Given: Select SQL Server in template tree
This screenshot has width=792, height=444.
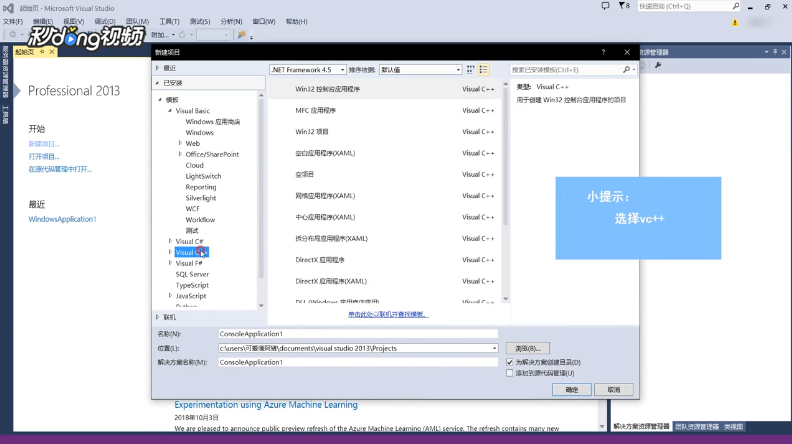Looking at the screenshot, I should 192,274.
